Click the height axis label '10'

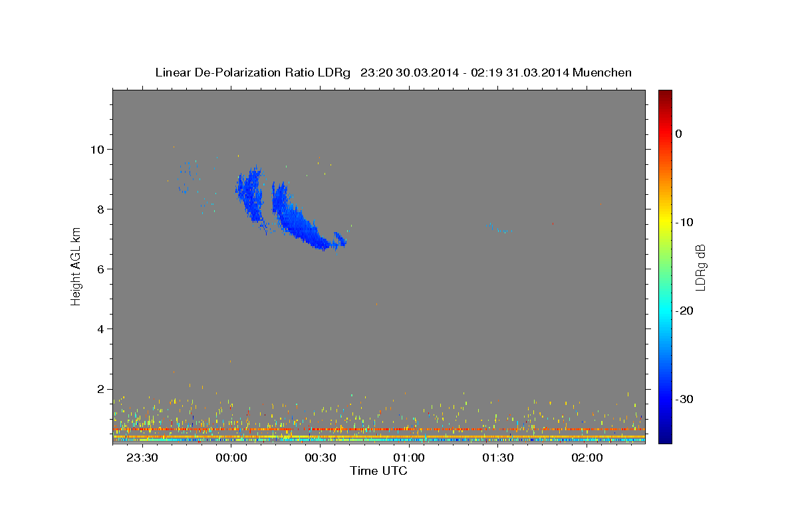coord(99,149)
